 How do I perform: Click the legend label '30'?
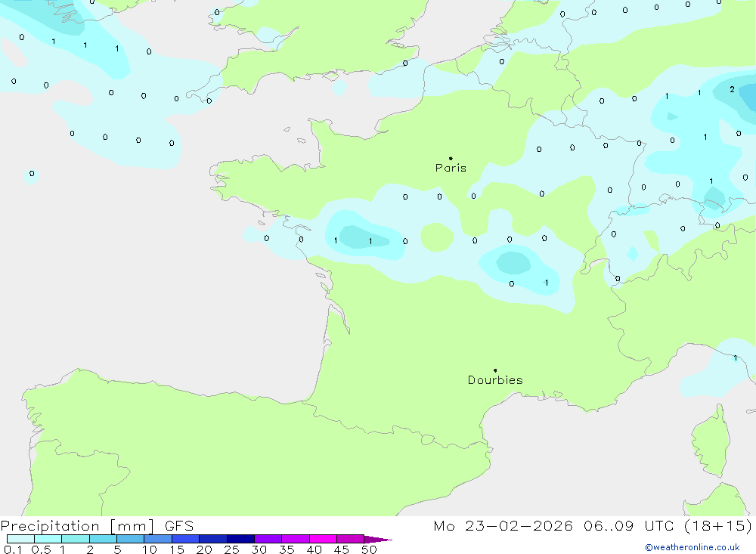coord(259,549)
